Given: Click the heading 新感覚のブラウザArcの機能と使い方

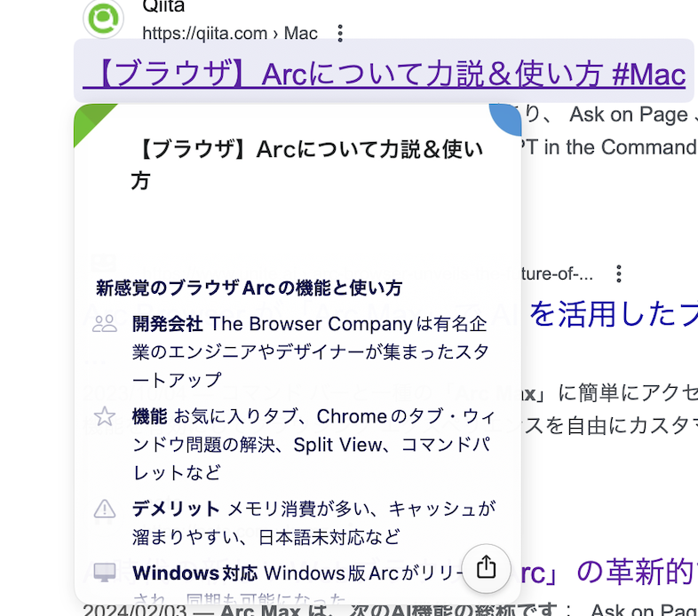Looking at the screenshot, I should [250, 288].
